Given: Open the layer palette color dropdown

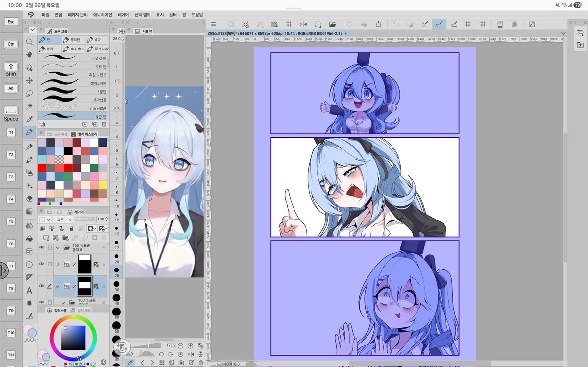Looking at the screenshot, I should point(44,220).
